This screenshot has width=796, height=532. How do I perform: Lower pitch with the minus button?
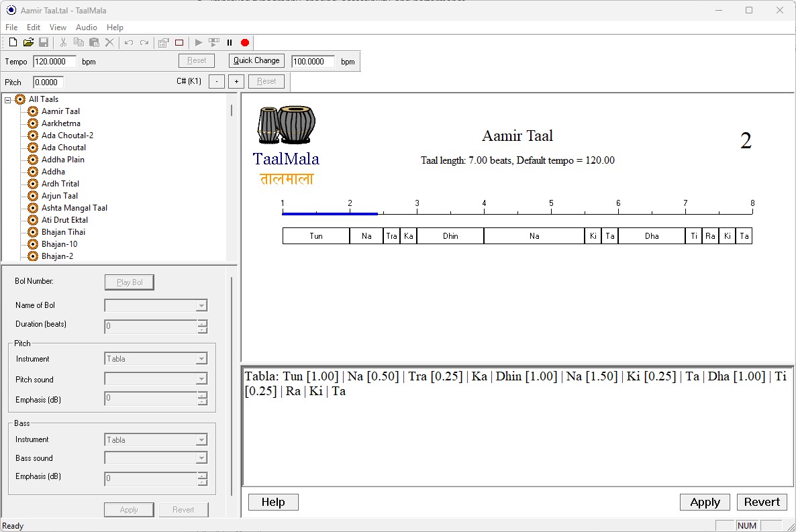[217, 81]
